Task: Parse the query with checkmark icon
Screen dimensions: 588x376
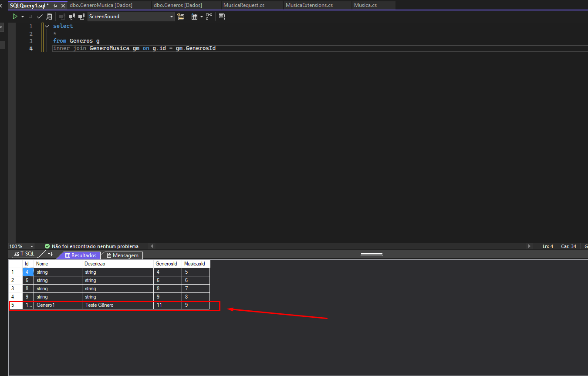Action: 40,17
